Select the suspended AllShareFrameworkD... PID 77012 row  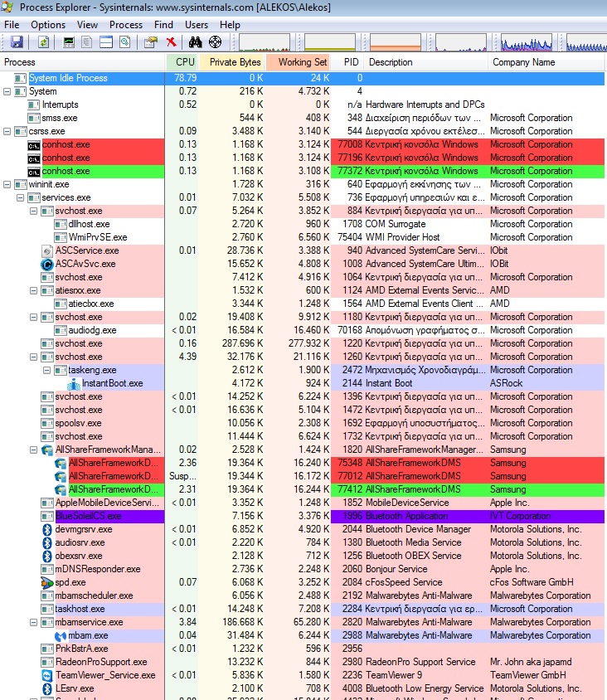303,476
